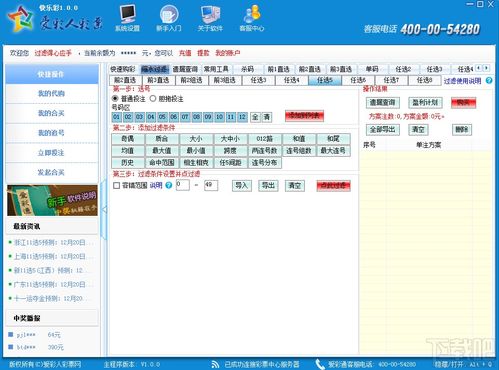The height and width of the screenshot is (370, 499).
Task: Collapse the left sidebar with the arrow handle
Action: pos(104,210)
